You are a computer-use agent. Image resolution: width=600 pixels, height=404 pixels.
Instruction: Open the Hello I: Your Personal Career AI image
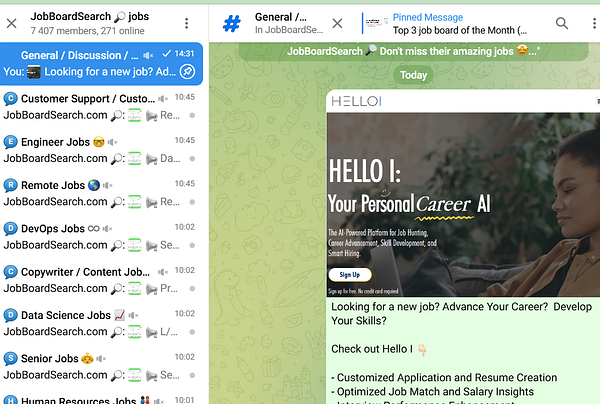463,205
